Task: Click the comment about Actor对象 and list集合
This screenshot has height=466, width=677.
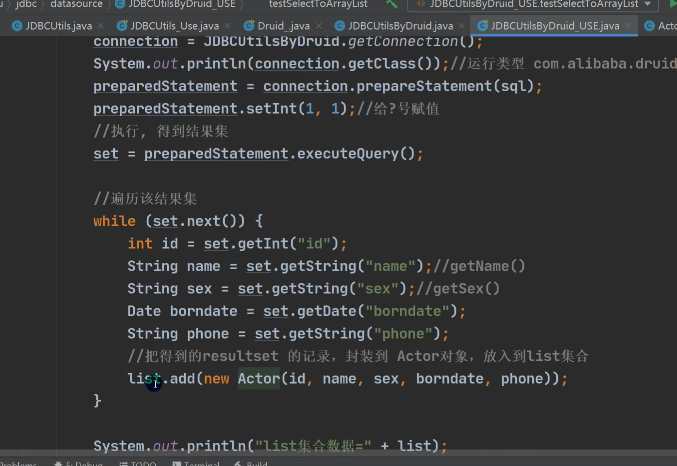Action: coord(358,356)
